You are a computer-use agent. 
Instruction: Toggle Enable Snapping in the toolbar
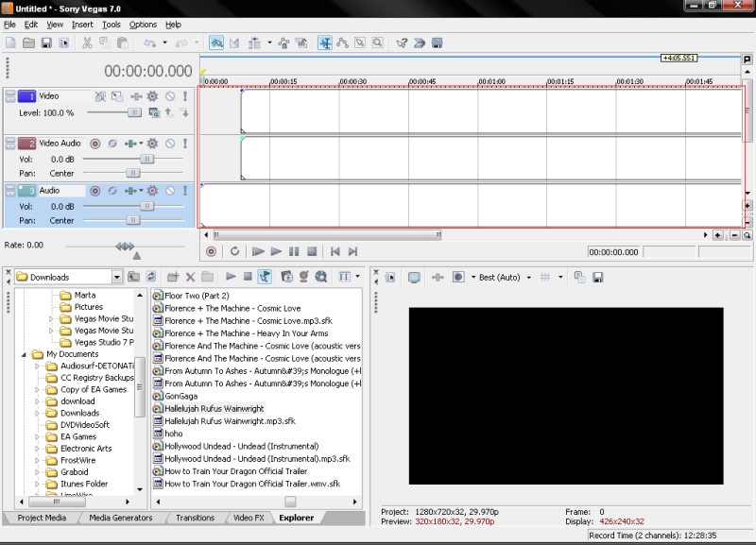pyautogui.click(x=216, y=43)
